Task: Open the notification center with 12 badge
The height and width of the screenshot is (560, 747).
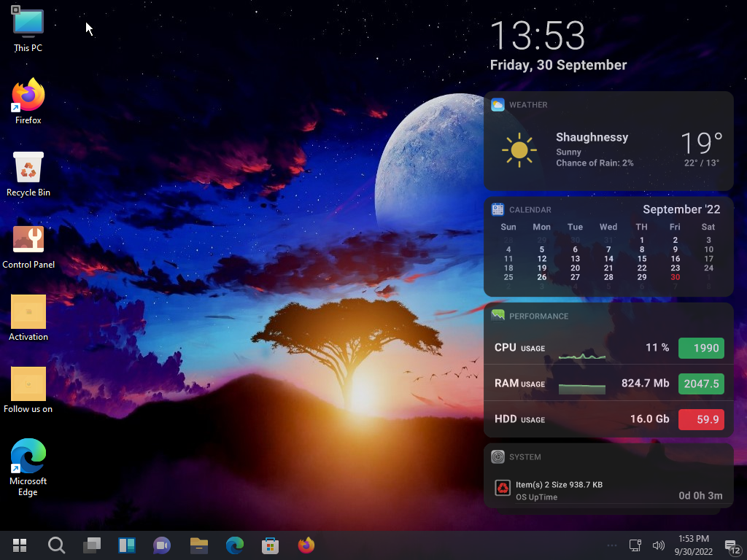Action: [x=732, y=546]
